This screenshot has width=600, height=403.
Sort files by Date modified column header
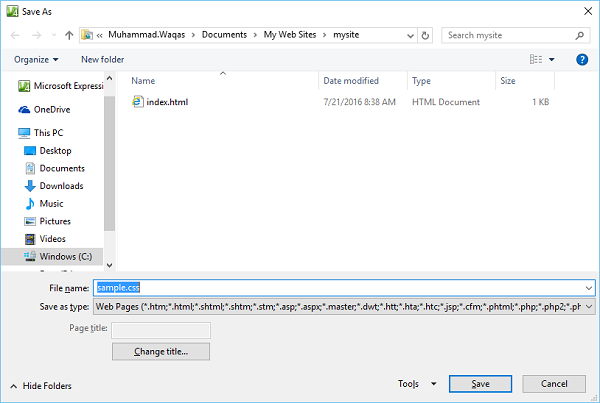tap(351, 81)
